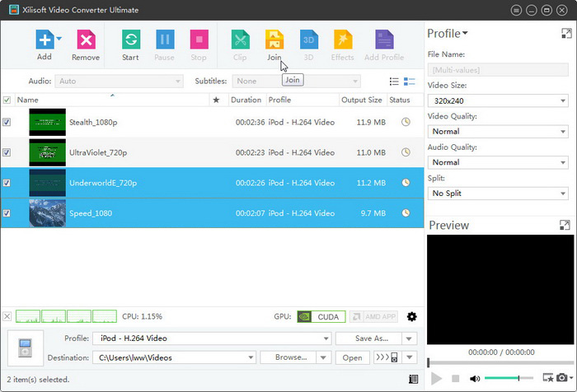Sort by the Output Size column header
The width and height of the screenshot is (577, 392).
(x=362, y=100)
